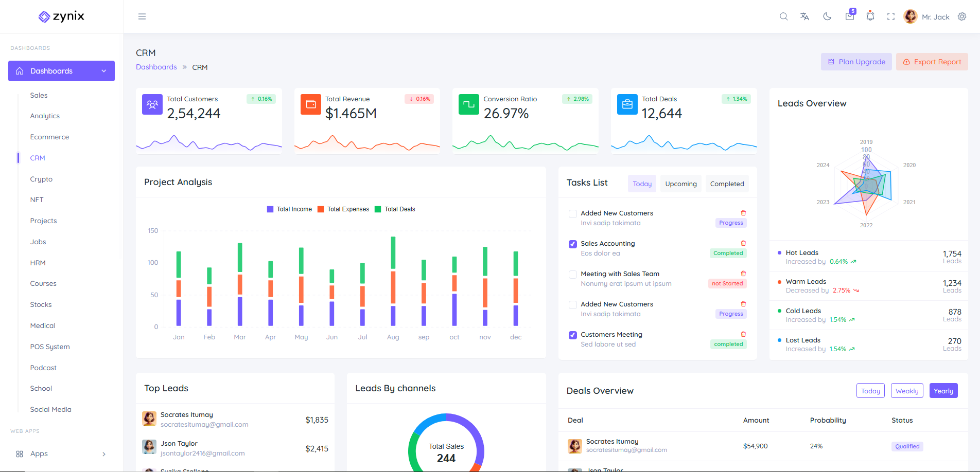The width and height of the screenshot is (980, 472).
Task: Delete the Sales Accounting task
Action: [x=743, y=243]
